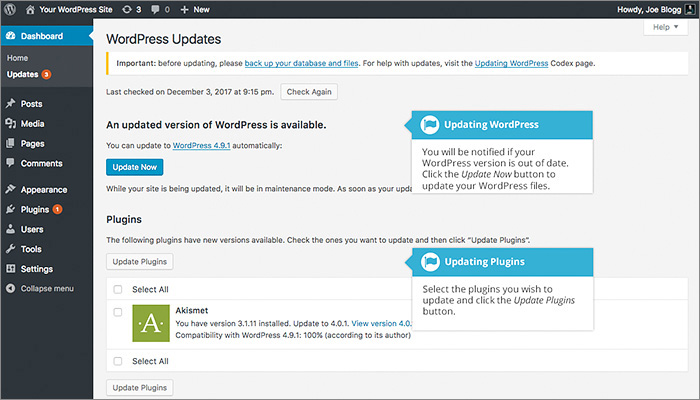
Task: Go to Home submenu item
Action: tap(17, 58)
